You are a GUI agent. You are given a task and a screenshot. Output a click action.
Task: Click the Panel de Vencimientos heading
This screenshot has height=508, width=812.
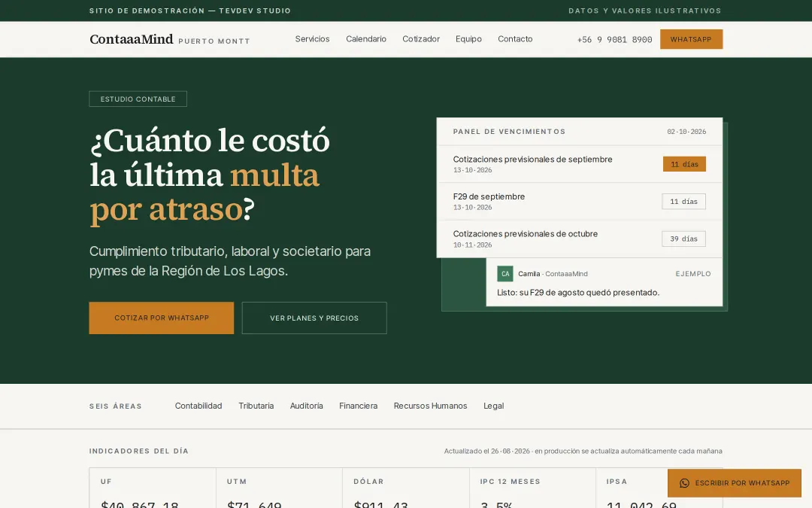(509, 132)
